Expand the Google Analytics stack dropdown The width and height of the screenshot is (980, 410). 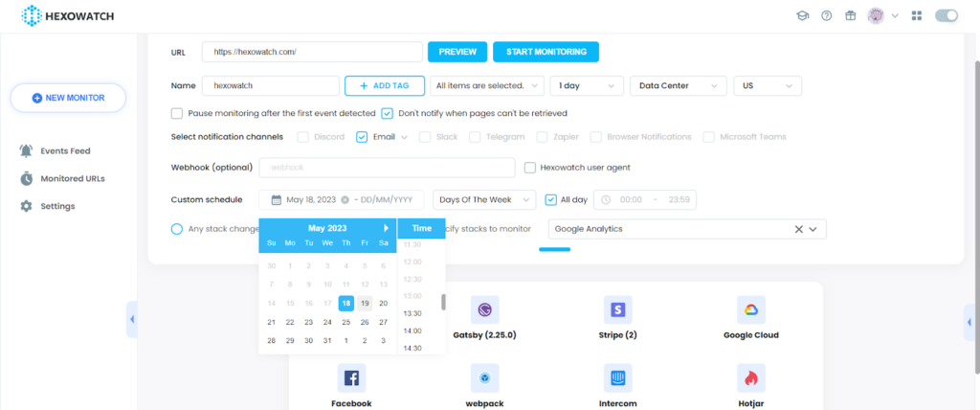[x=813, y=229]
